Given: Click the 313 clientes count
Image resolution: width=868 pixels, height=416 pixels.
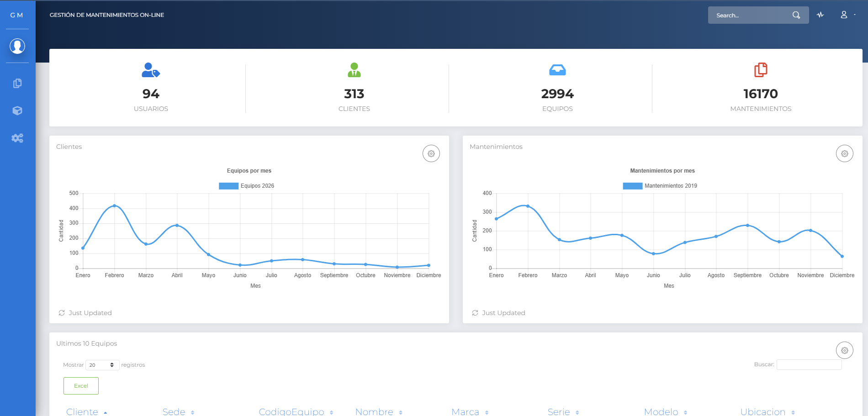Looking at the screenshot, I should [354, 94].
